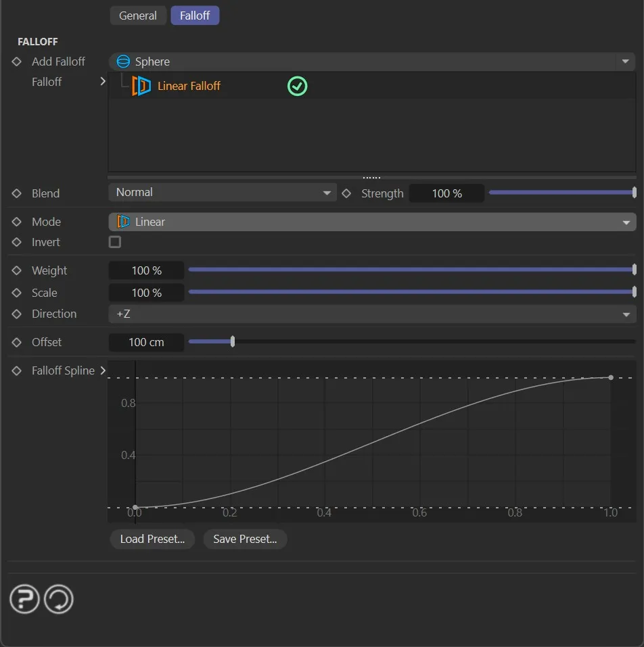Click the Weight keyframe diamond icon
The image size is (644, 647).
(x=17, y=270)
